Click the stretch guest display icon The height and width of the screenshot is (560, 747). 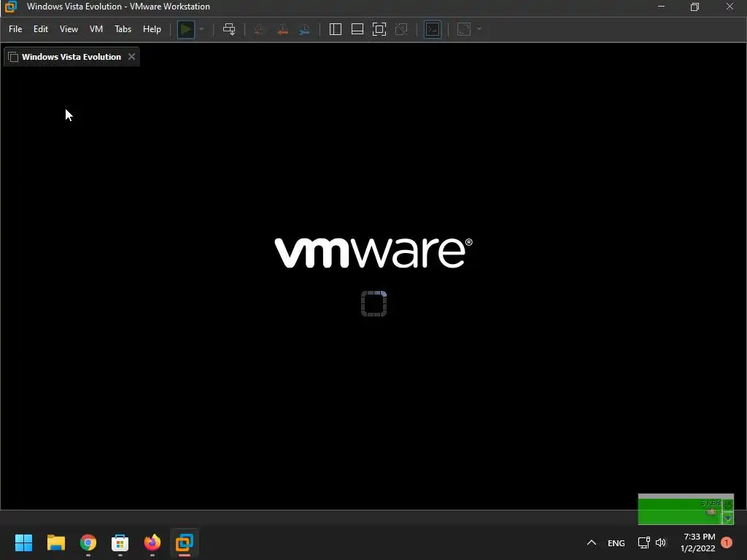pyautogui.click(x=464, y=29)
